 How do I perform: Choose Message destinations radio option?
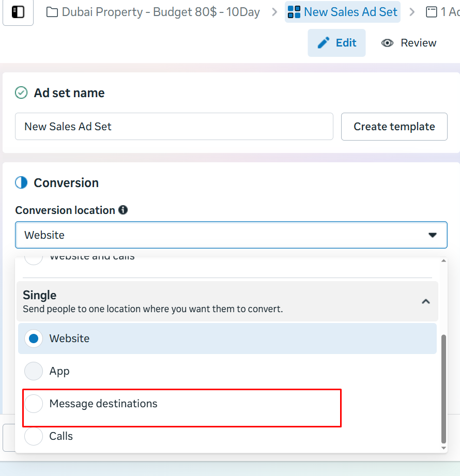coord(34,404)
